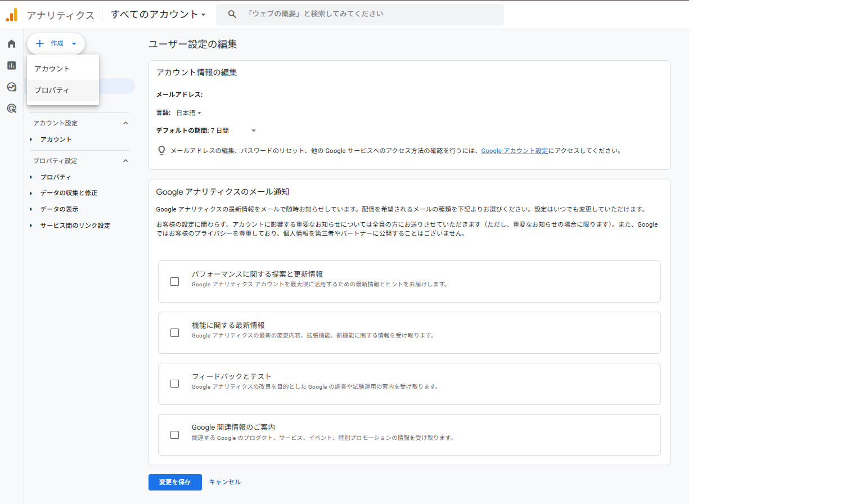Expand アカウント tree item arrow
This screenshot has height=504, width=864.
tap(31, 139)
